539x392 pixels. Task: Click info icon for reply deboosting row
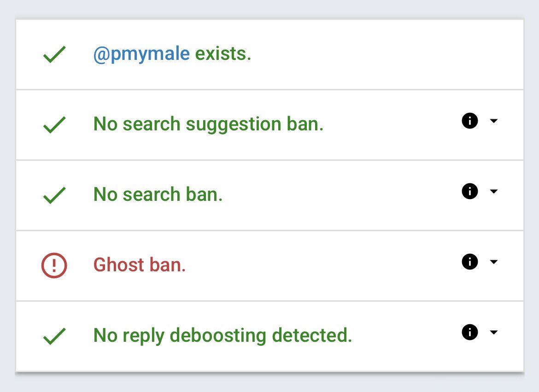pos(469,332)
